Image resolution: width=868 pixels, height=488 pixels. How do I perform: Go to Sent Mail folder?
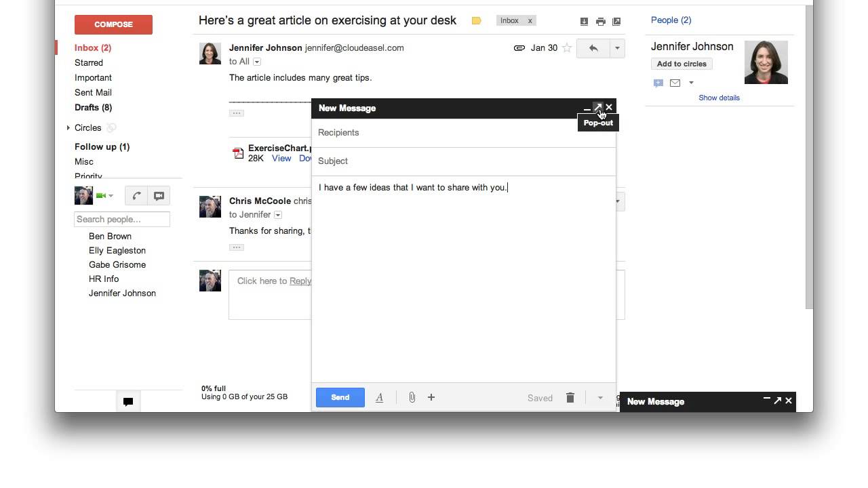(x=93, y=92)
